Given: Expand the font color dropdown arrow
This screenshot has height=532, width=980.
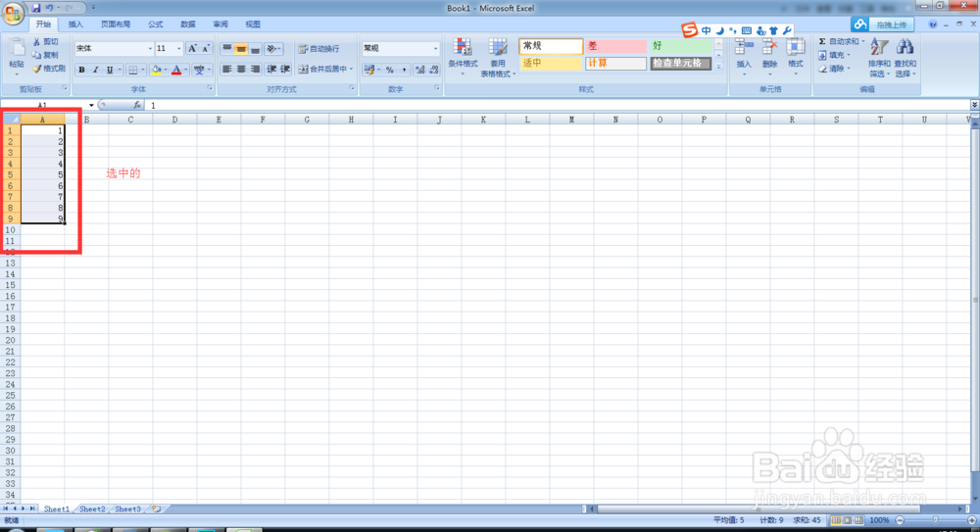Looking at the screenshot, I should (186, 70).
